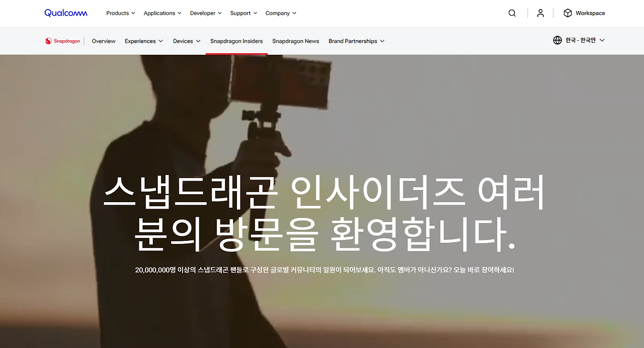The width and height of the screenshot is (644, 348).
Task: Expand the Devices submenu
Action: [x=187, y=41]
